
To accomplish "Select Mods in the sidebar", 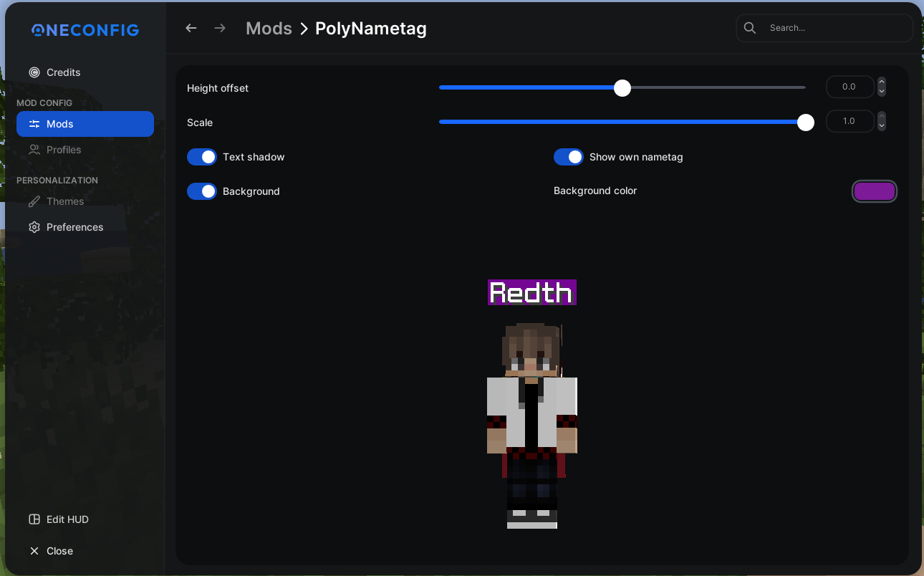I will (x=85, y=124).
